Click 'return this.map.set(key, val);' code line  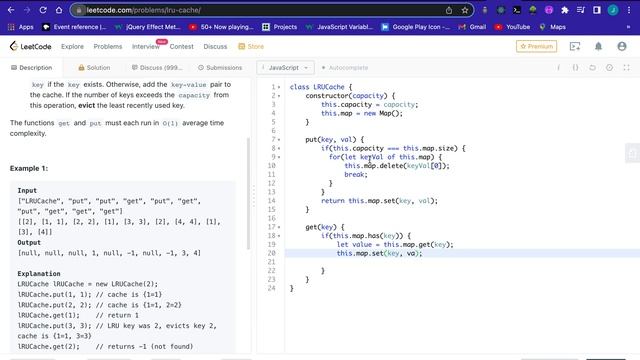(x=379, y=201)
